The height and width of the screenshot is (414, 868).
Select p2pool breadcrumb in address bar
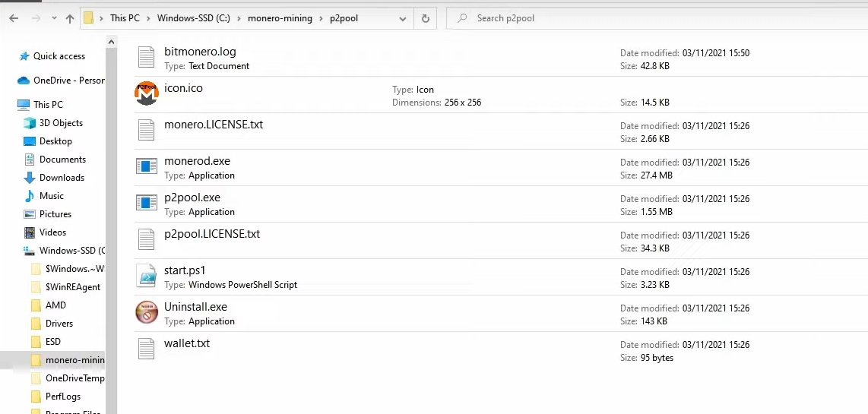[x=344, y=18]
